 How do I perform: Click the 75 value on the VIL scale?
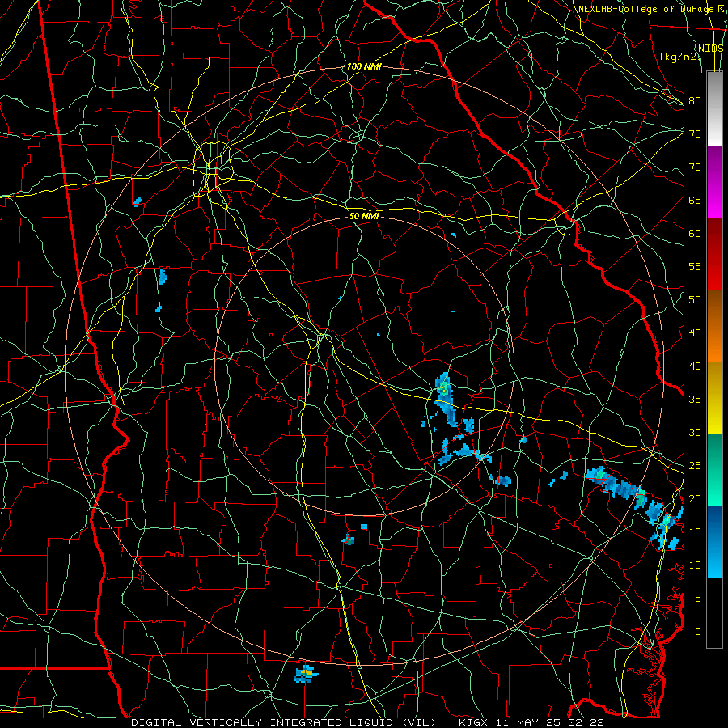pyautogui.click(x=695, y=133)
